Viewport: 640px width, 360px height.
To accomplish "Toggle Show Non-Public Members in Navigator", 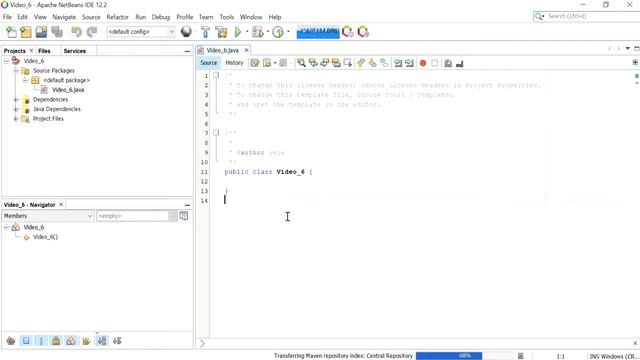I will tap(56, 340).
